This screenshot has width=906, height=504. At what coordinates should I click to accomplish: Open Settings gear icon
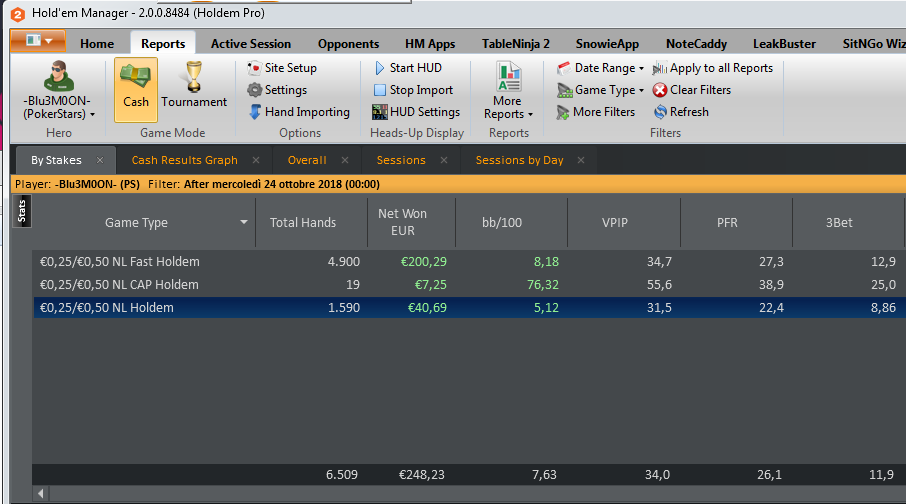coord(254,90)
